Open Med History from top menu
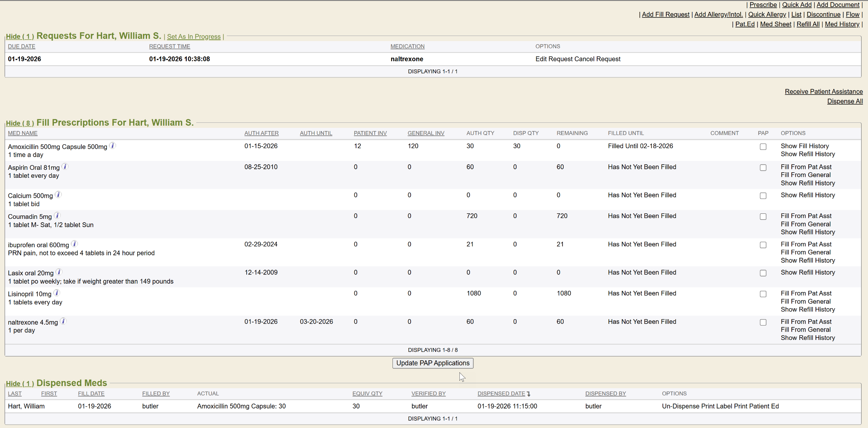 pyautogui.click(x=842, y=25)
